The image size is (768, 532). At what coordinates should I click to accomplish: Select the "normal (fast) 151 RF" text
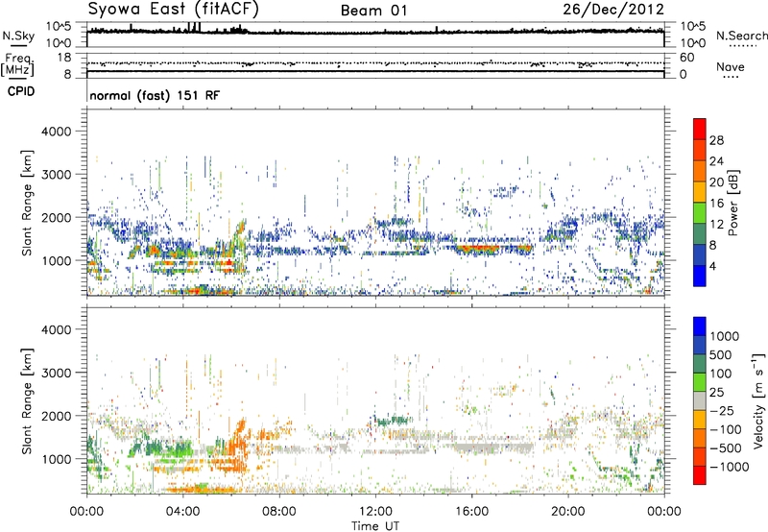(155, 95)
